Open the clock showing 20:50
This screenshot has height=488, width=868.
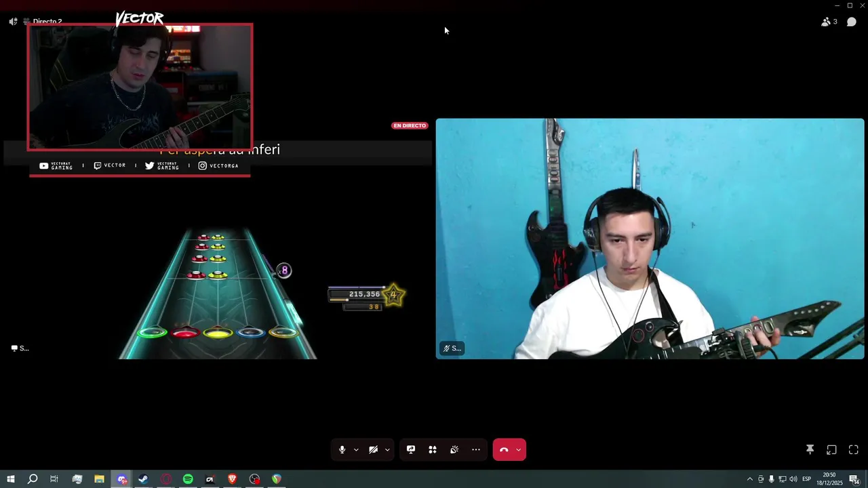[x=830, y=479]
